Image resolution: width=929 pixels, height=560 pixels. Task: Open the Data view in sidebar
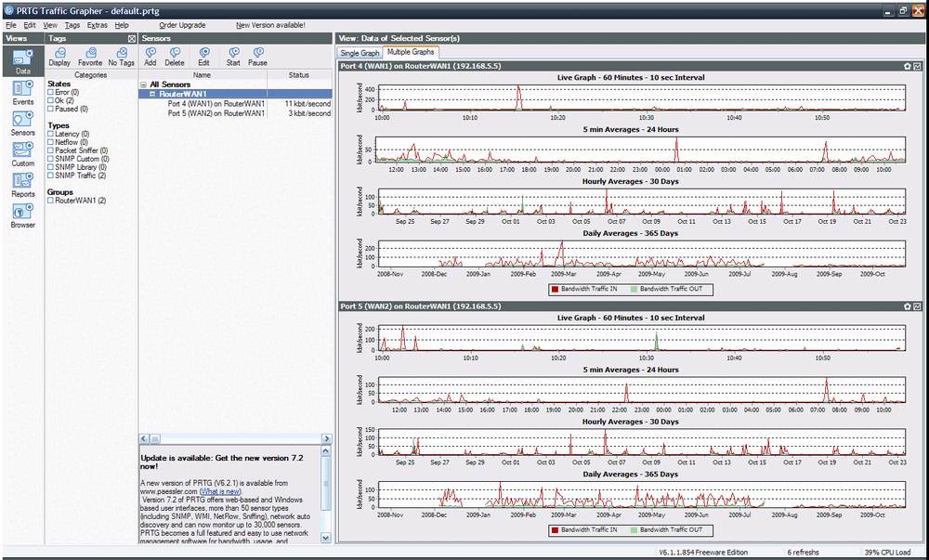point(22,61)
